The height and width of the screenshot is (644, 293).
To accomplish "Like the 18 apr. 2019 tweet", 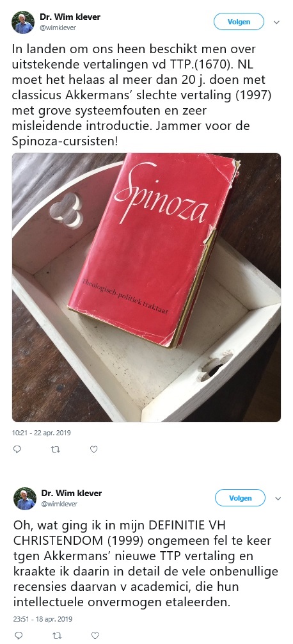I will [x=95, y=636].
